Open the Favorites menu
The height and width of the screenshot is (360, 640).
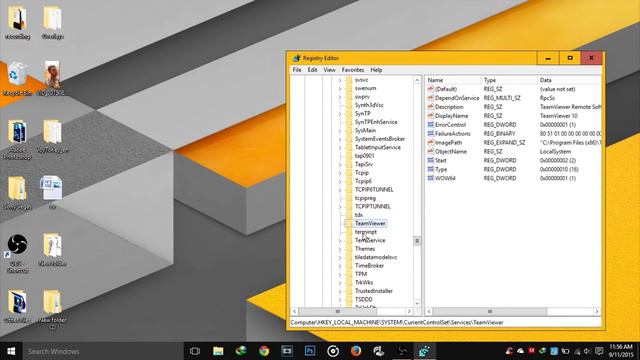pos(353,70)
